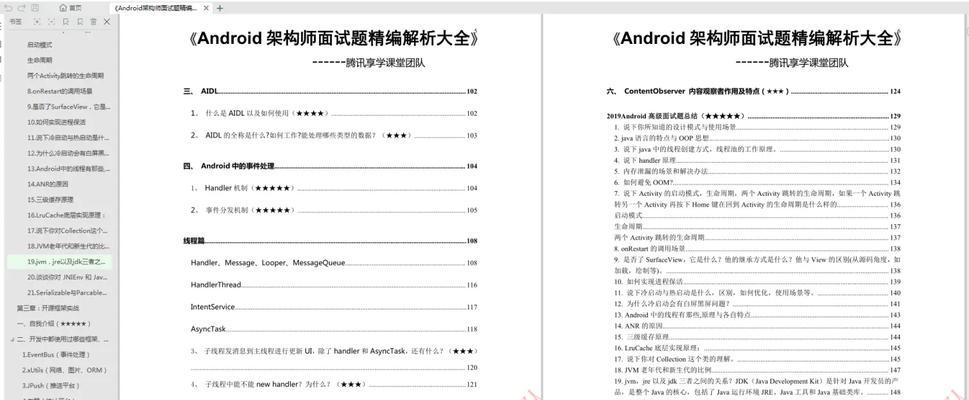Image resolution: width=969 pixels, height=400 pixels.
Task: Open bookmark 1.EventBus(事件处理)
Action: tap(56, 355)
